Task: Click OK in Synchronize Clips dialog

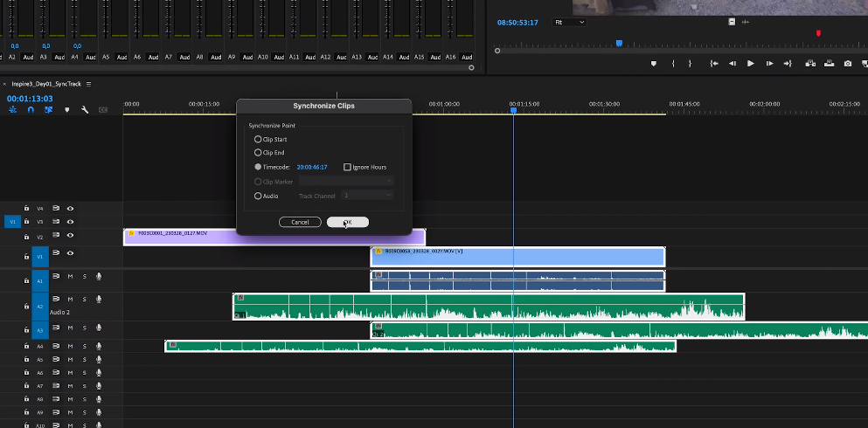Action: click(348, 222)
